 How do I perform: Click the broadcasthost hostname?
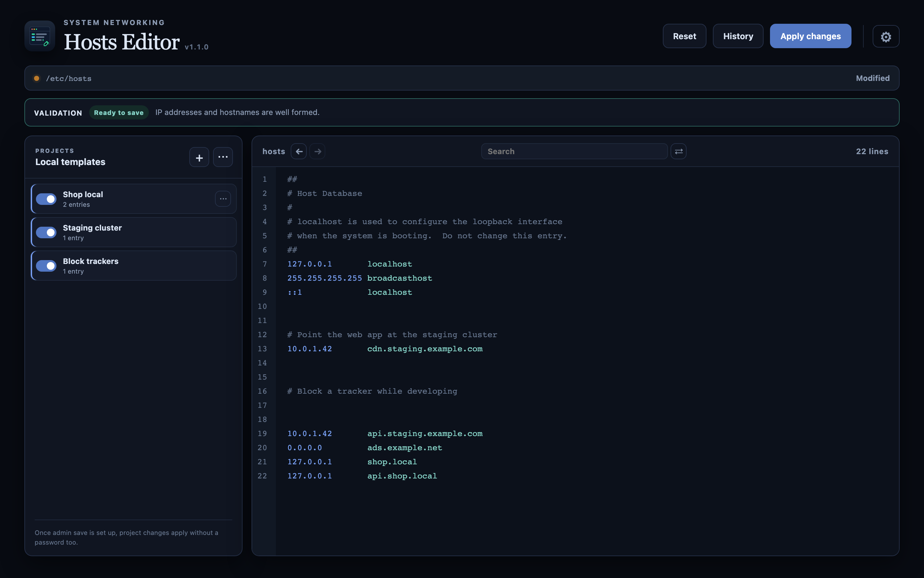[400, 278]
